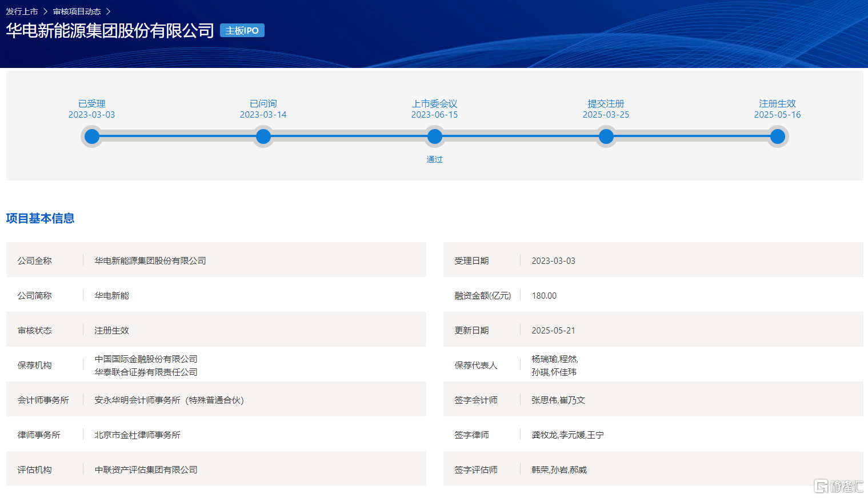
Task: Click the company title 华电新能源集团股份有限公司 in header
Action: coord(110,31)
